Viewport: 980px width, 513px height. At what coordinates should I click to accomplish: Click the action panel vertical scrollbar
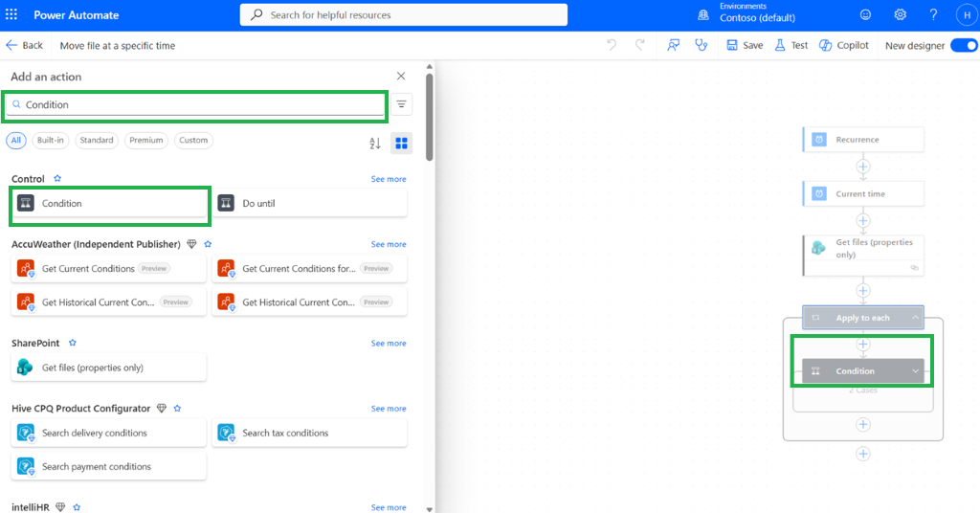coord(430,118)
